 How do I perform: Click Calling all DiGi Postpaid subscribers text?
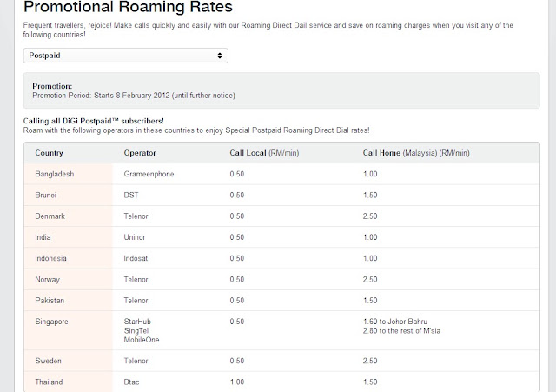click(x=94, y=121)
